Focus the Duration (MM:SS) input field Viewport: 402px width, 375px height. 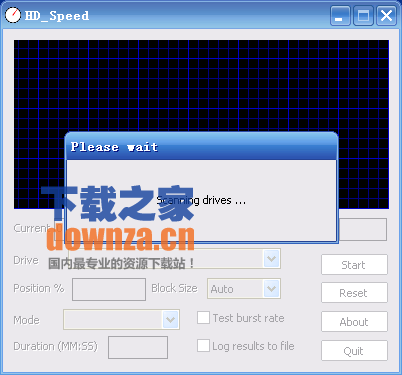click(138, 347)
